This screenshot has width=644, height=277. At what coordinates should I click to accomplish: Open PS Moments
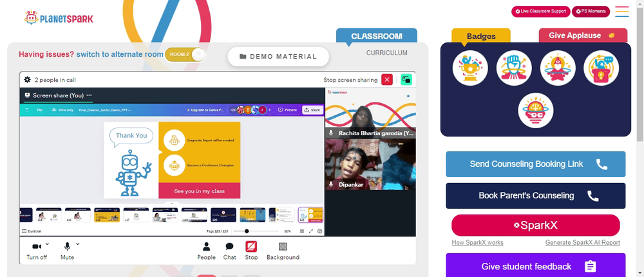click(591, 12)
